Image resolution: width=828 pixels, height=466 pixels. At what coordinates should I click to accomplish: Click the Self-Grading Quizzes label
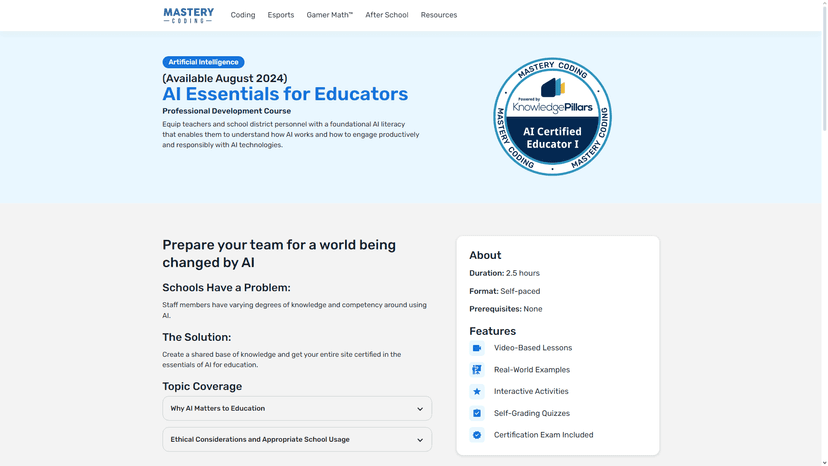(532, 413)
